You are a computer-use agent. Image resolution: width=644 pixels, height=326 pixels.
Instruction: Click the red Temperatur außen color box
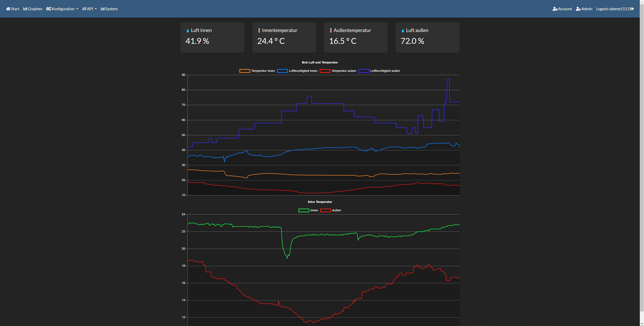tap(325, 71)
